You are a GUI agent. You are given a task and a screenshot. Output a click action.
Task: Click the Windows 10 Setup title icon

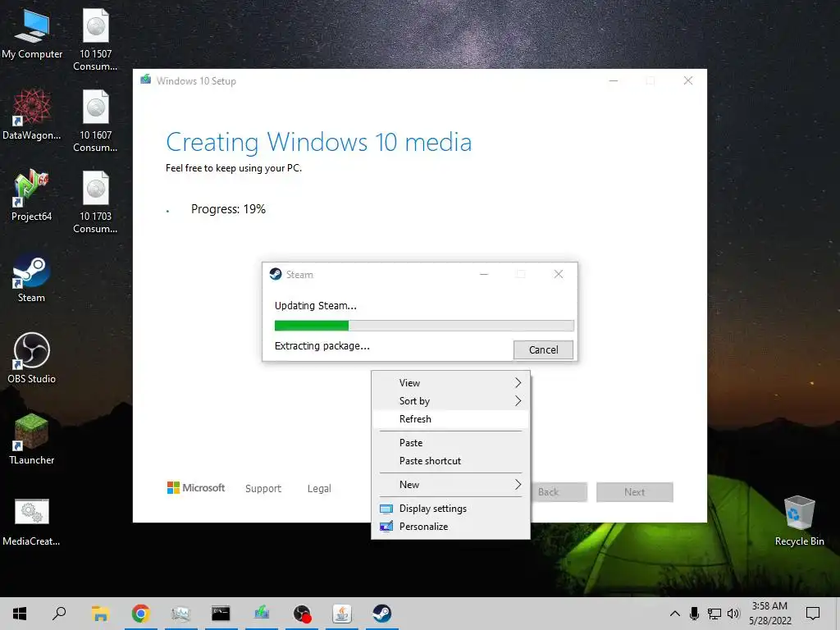pos(146,80)
